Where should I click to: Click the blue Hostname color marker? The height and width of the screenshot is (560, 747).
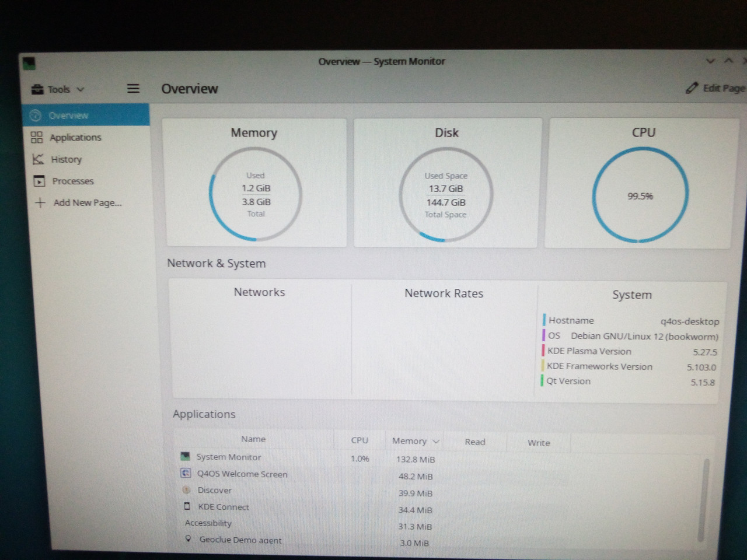(x=544, y=320)
